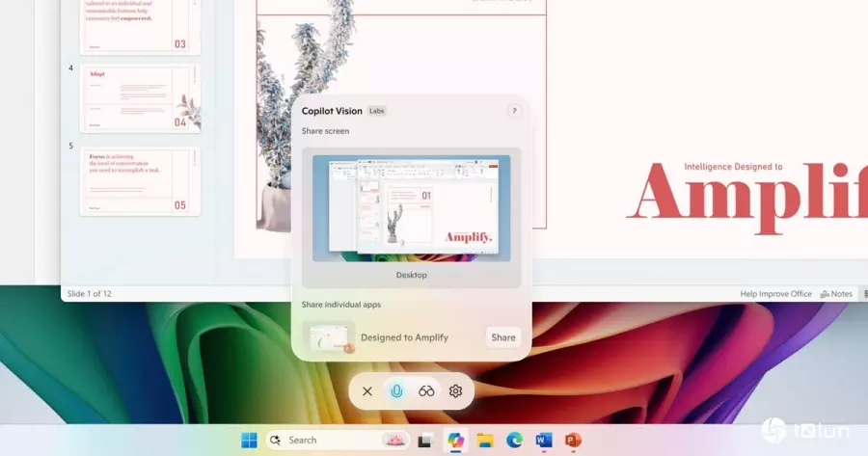
Task: Open Task View from the taskbar
Action: coord(425,441)
